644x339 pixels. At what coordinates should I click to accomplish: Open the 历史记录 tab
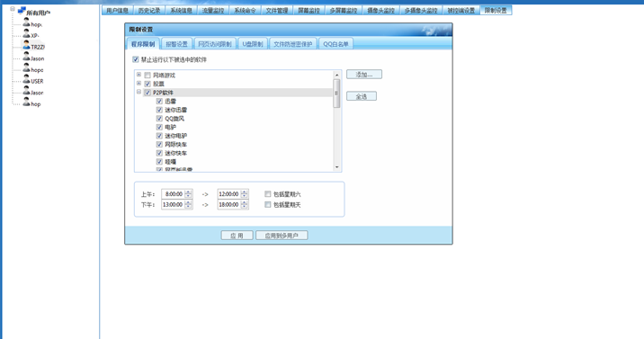point(149,10)
